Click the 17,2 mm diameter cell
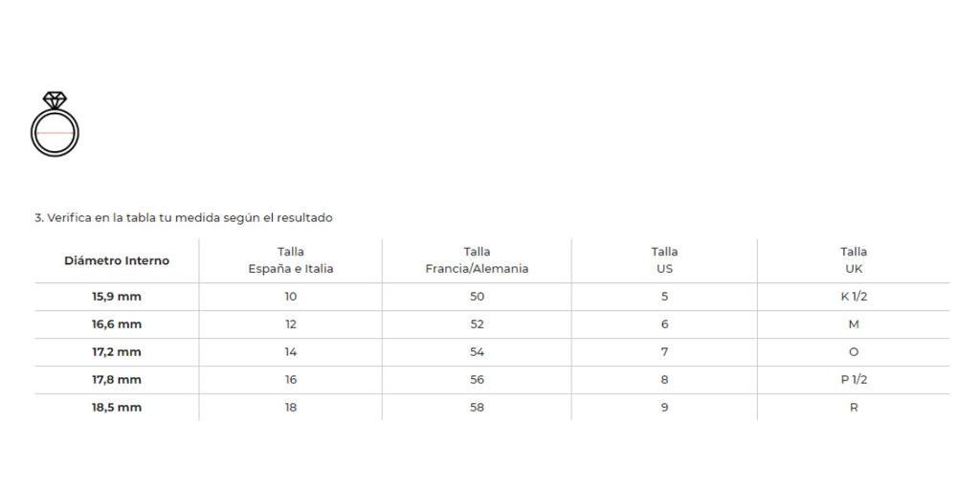 [117, 352]
